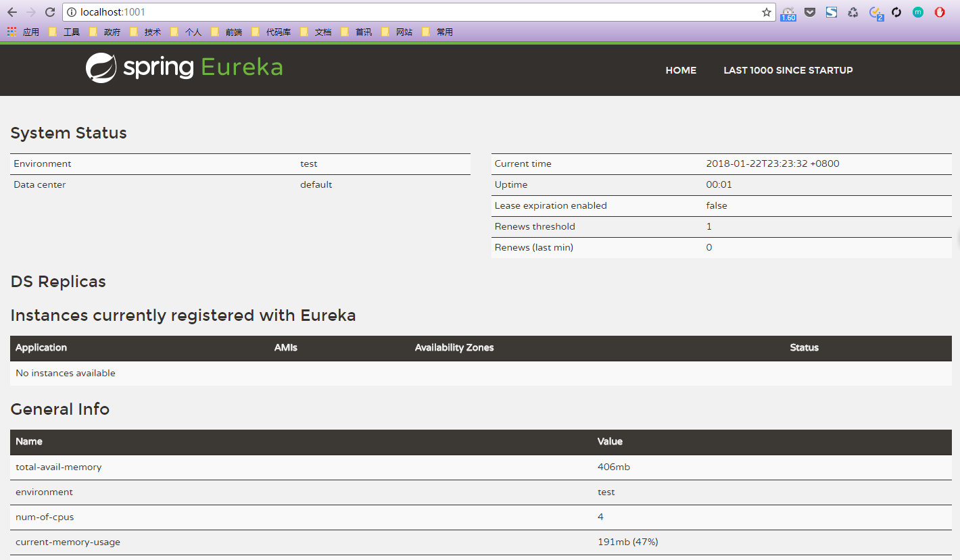Click the current-memory-usage row name

(x=68, y=542)
